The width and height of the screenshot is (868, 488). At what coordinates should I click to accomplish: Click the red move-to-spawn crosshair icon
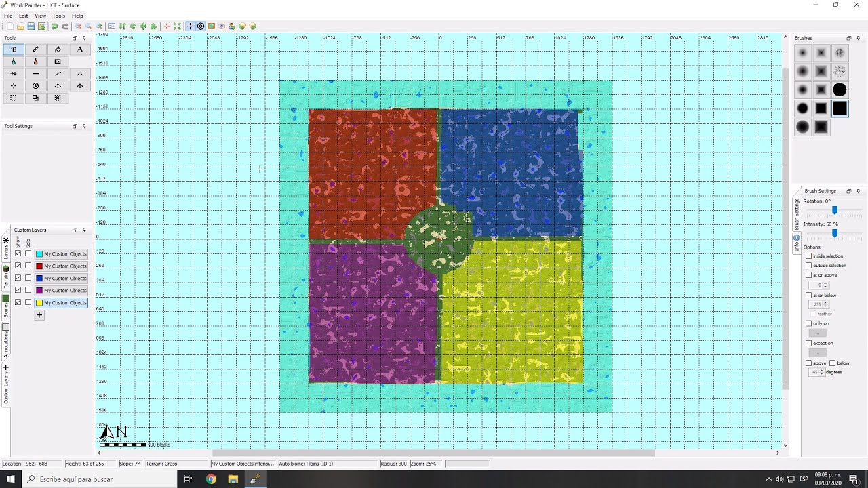(x=167, y=26)
